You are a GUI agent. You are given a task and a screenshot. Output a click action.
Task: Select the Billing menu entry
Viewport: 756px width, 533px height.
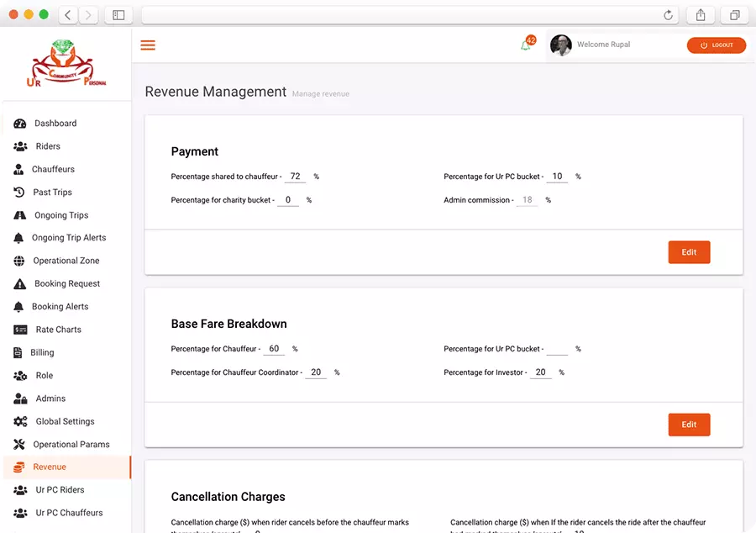click(66, 352)
